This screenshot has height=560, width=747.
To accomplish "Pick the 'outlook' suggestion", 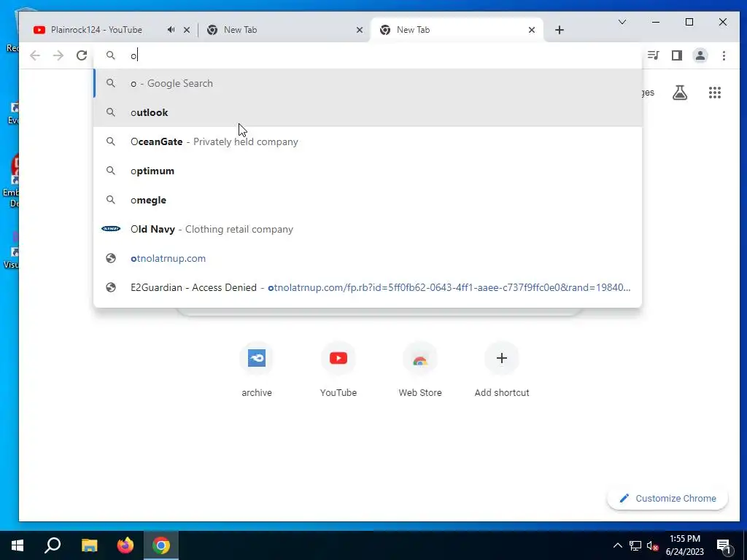I will [368, 112].
